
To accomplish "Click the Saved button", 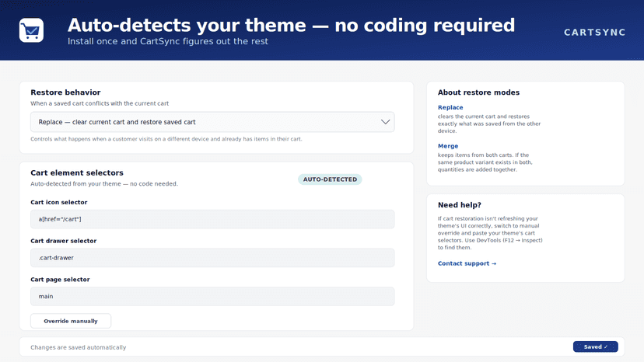I will pyautogui.click(x=596, y=346).
